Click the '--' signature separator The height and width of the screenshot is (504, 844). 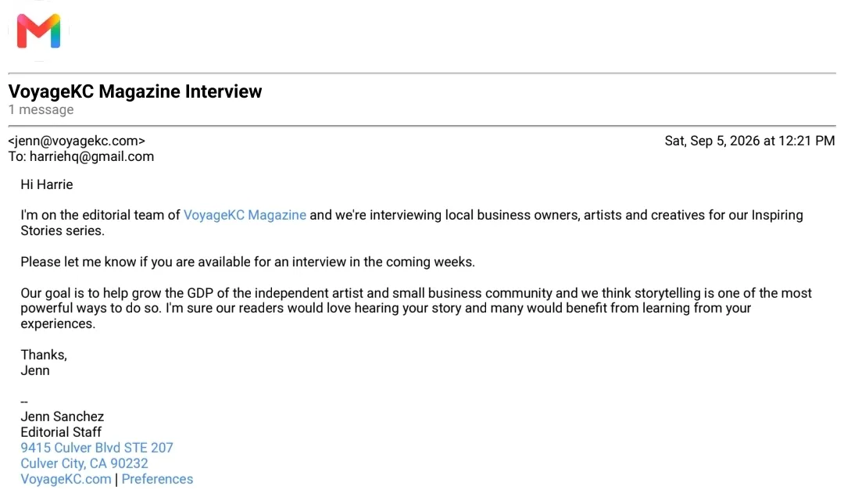tap(24, 402)
